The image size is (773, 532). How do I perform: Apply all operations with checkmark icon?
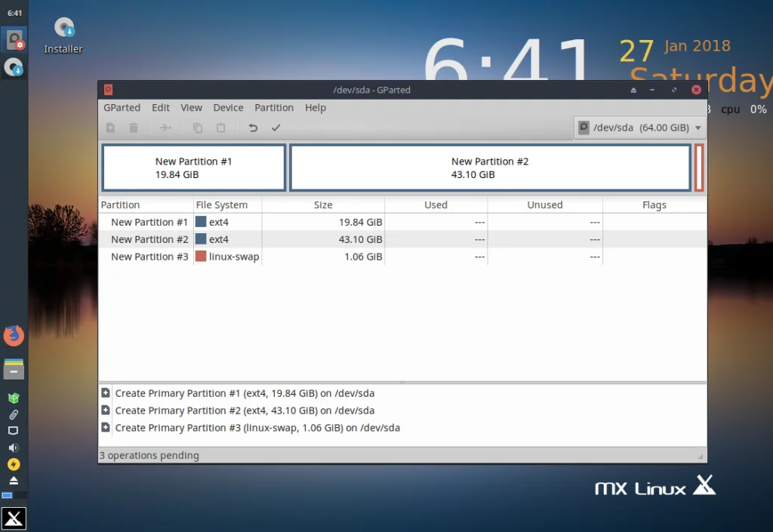tap(276, 128)
